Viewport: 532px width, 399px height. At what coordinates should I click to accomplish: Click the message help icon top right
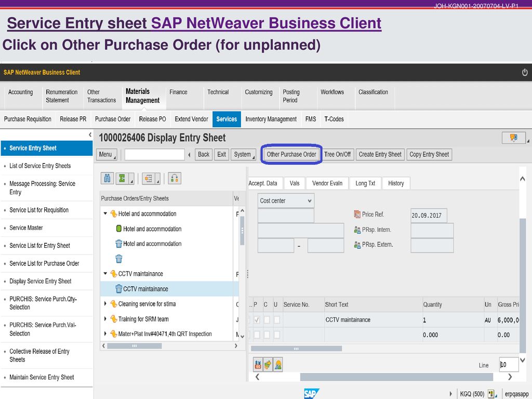(x=514, y=138)
